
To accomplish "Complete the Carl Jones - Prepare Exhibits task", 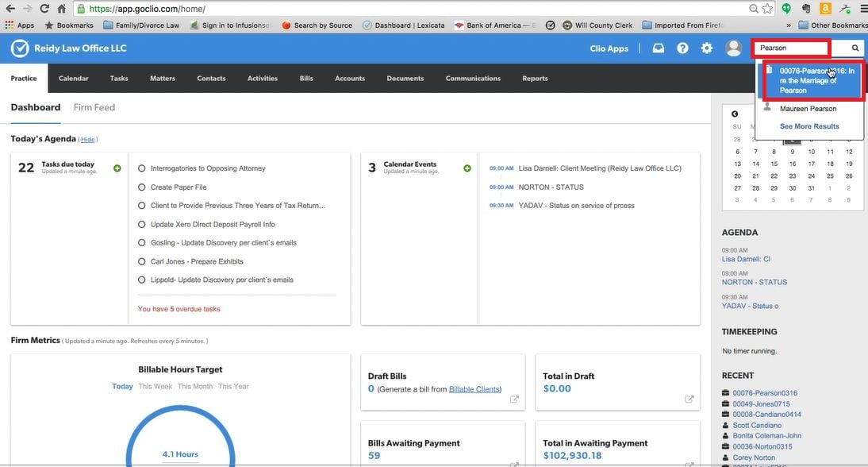I will [x=142, y=261].
